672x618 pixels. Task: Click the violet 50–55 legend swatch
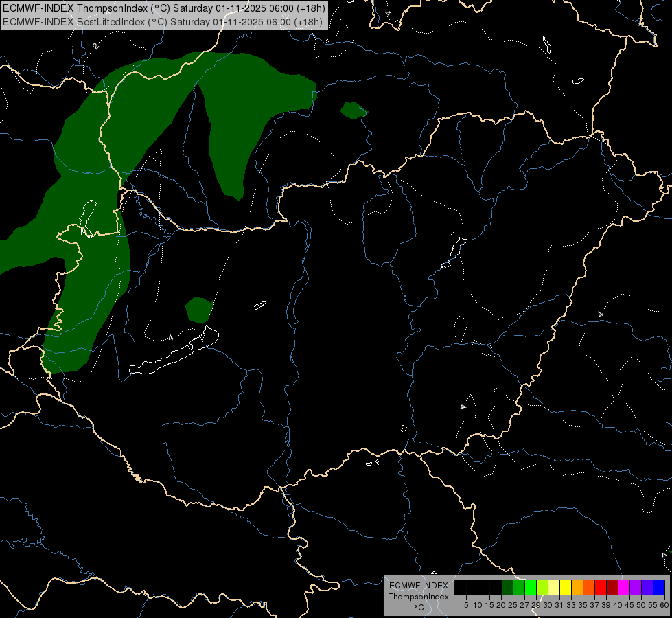tap(647, 587)
